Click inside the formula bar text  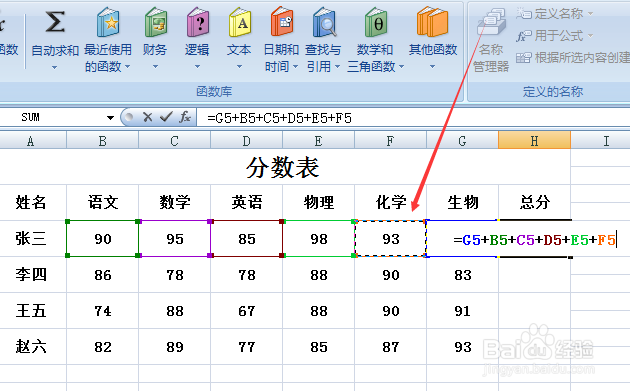[x=279, y=118]
